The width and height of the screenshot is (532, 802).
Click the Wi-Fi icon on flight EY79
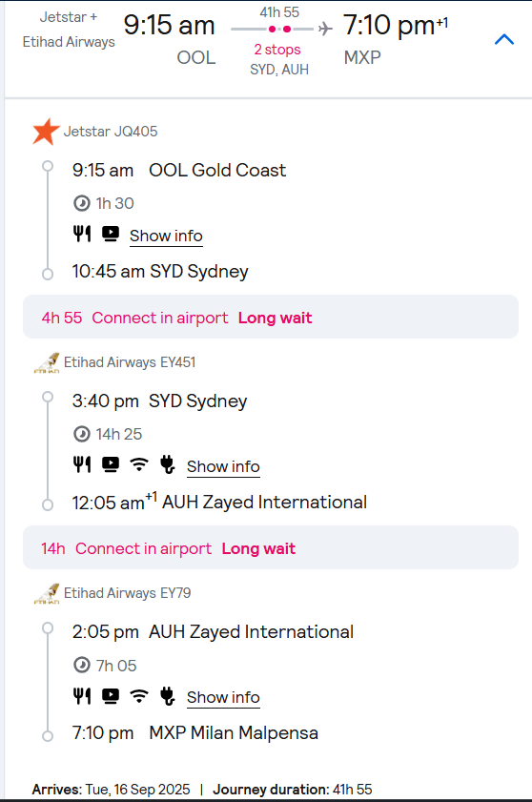139,695
